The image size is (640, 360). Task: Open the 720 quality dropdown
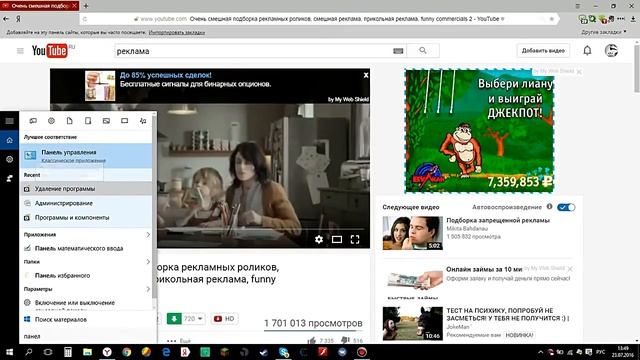pos(193,318)
